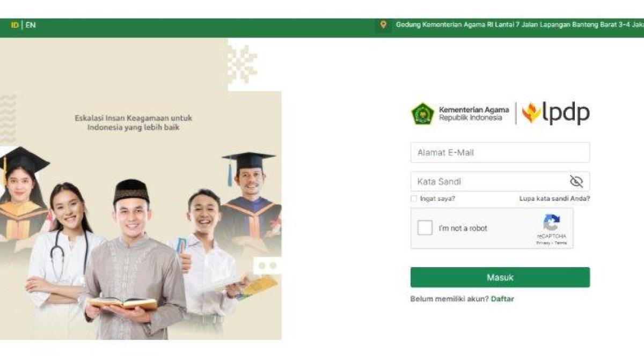Open reCAPTCHA Terms link
Screen dimensions: 644x362
pyautogui.click(x=561, y=243)
